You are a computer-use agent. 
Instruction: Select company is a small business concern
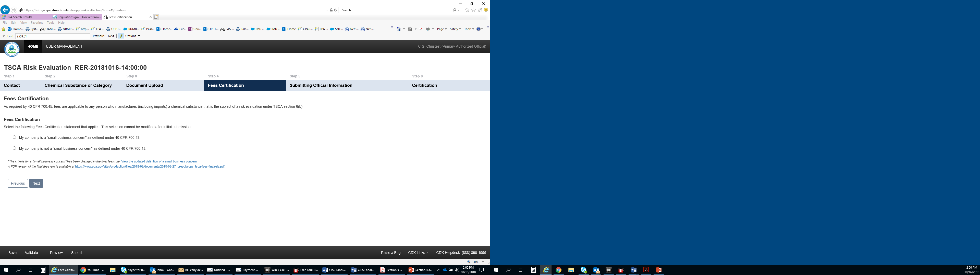[x=15, y=137]
